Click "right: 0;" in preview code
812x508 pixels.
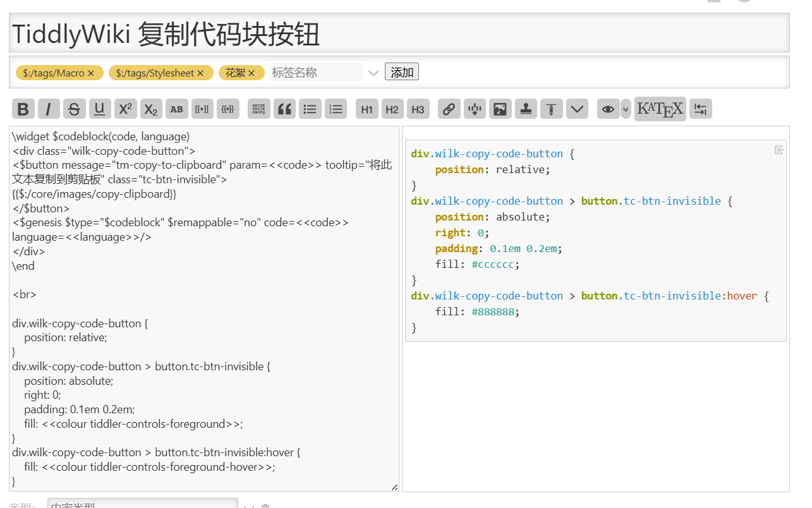point(463,233)
